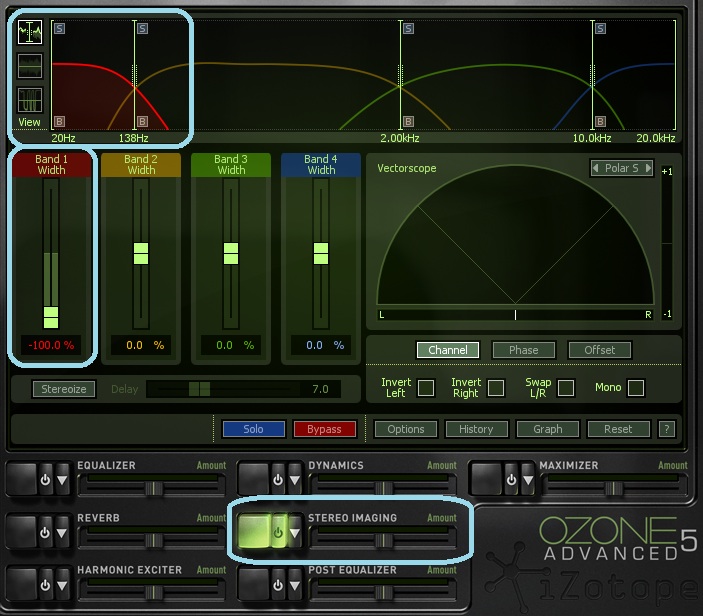
Task: Enable the Mono checkbox
Action: (x=636, y=388)
